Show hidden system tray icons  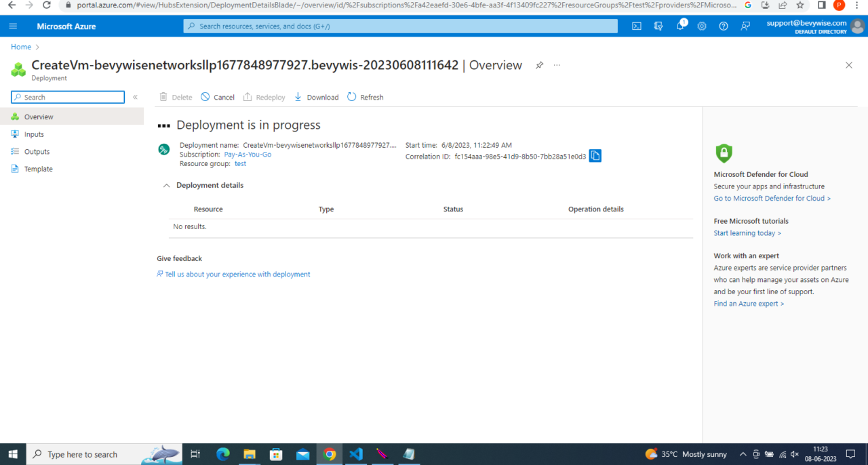pyautogui.click(x=743, y=454)
